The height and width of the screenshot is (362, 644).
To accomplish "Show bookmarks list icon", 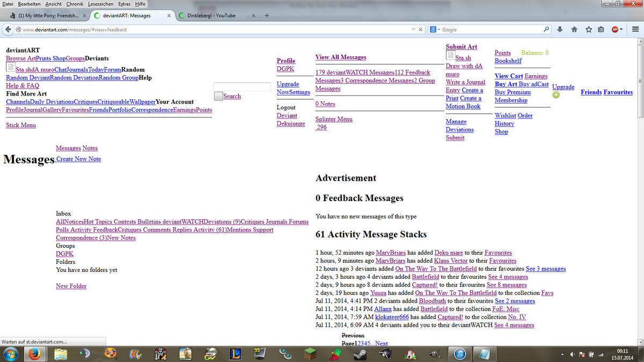I will [x=601, y=29].
